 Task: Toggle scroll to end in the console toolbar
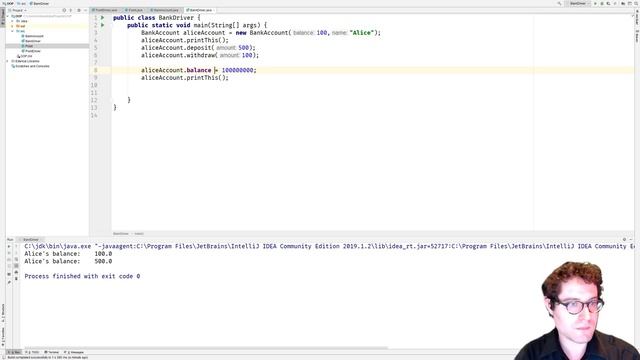point(16,266)
